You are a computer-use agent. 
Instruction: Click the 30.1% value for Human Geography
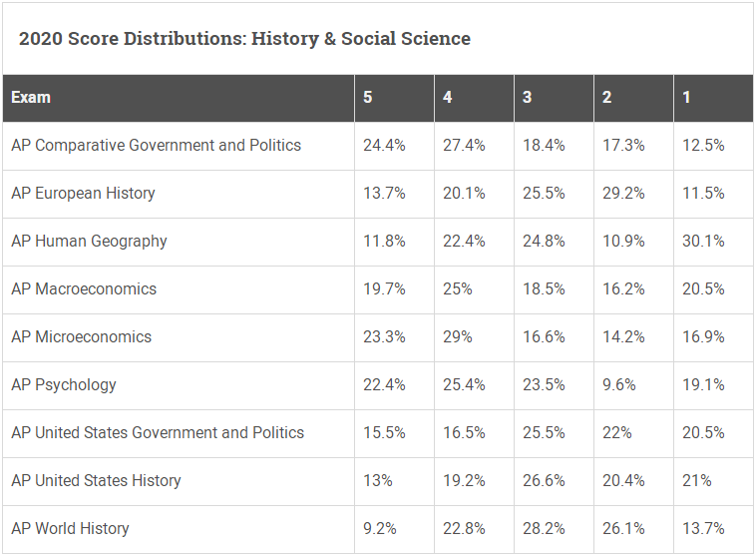point(703,242)
